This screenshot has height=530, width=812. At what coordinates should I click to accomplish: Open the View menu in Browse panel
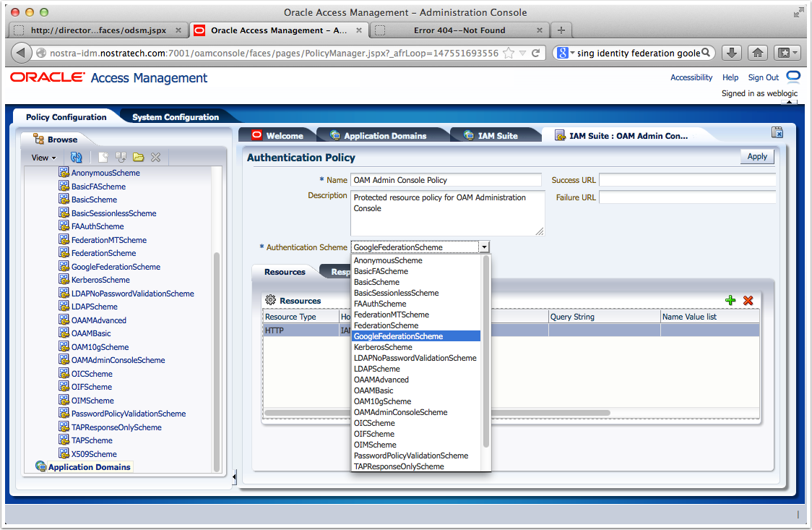43,158
